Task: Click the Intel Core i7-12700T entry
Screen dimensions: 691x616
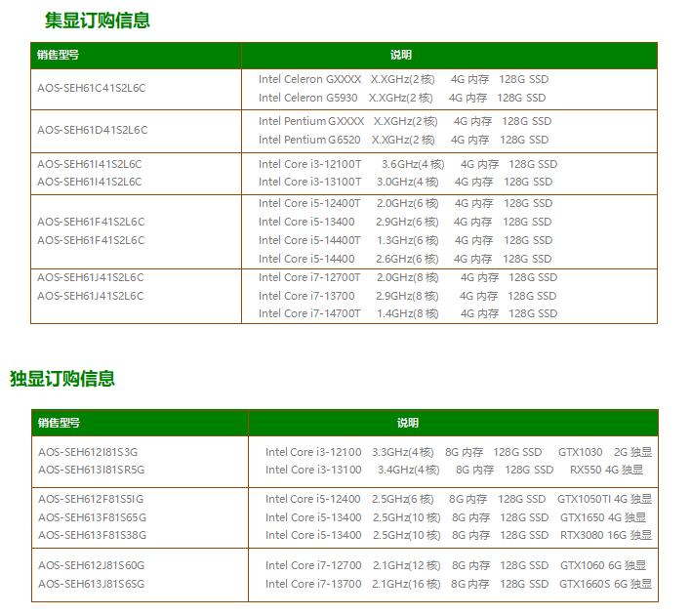Action: pyautogui.click(x=309, y=278)
